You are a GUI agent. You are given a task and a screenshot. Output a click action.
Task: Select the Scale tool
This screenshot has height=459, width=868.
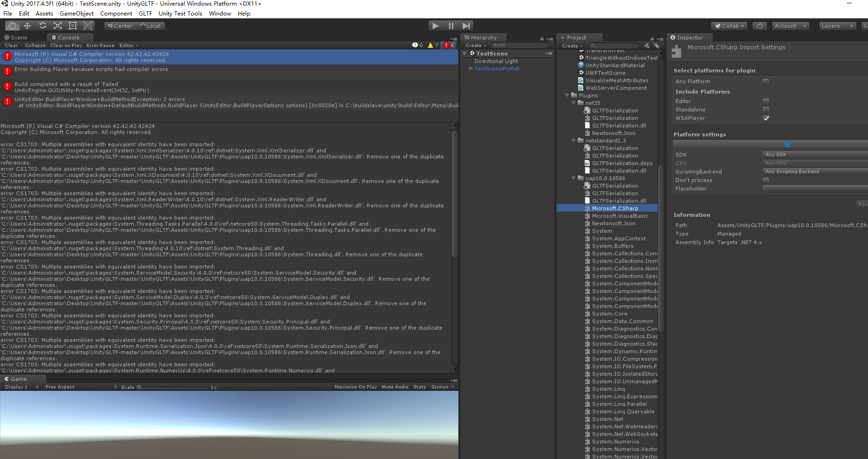[x=57, y=26]
